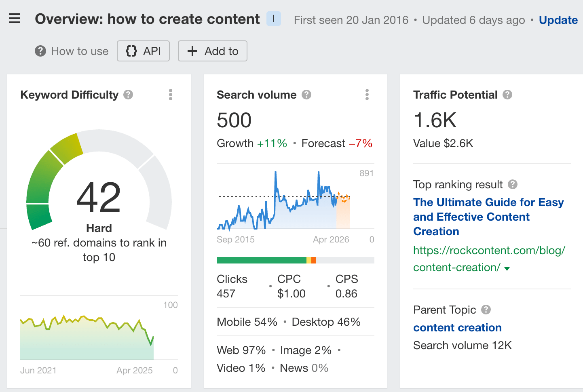Open the content creation parent topic

point(457,327)
